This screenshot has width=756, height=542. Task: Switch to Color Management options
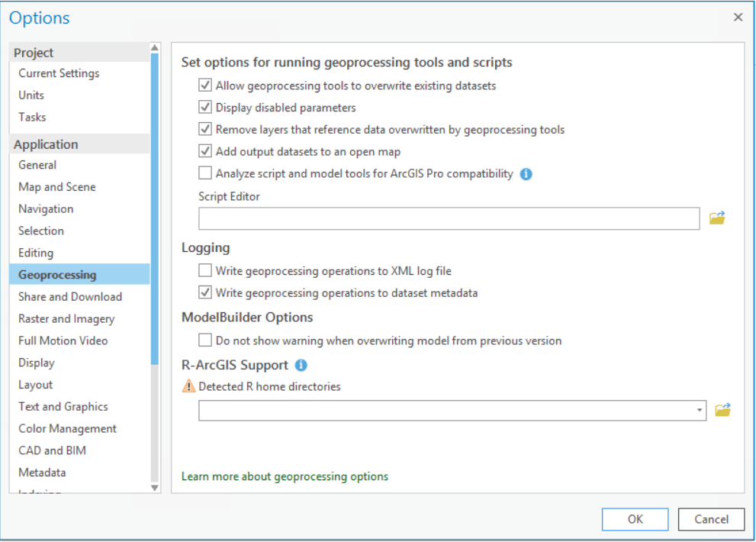click(x=68, y=429)
